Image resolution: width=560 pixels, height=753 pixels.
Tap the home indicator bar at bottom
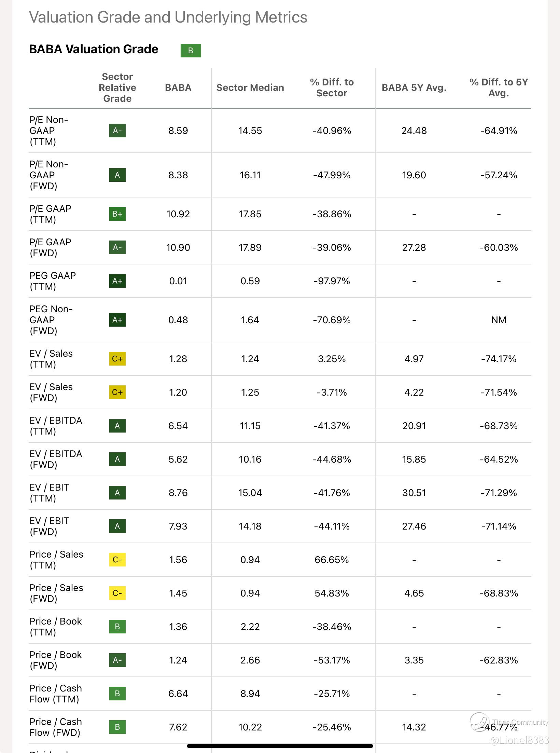click(280, 746)
